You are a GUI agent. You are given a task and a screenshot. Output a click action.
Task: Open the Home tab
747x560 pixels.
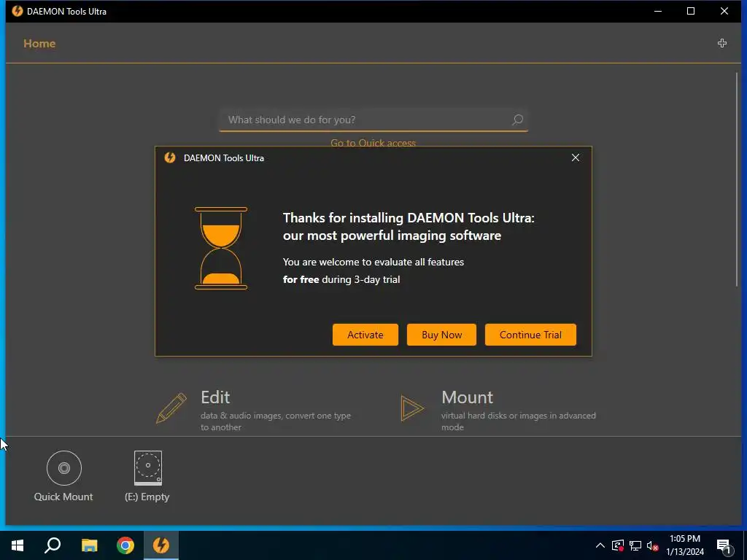[39, 43]
